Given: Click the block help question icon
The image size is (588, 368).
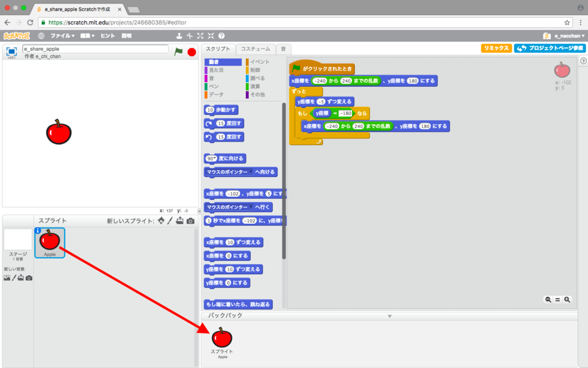Looking at the screenshot, I should point(221,36).
